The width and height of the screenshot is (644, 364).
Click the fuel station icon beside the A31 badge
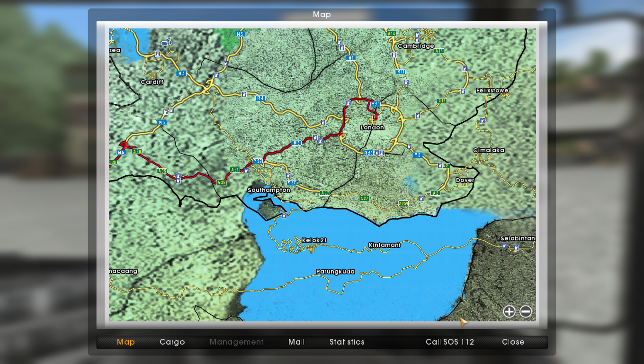point(246,171)
